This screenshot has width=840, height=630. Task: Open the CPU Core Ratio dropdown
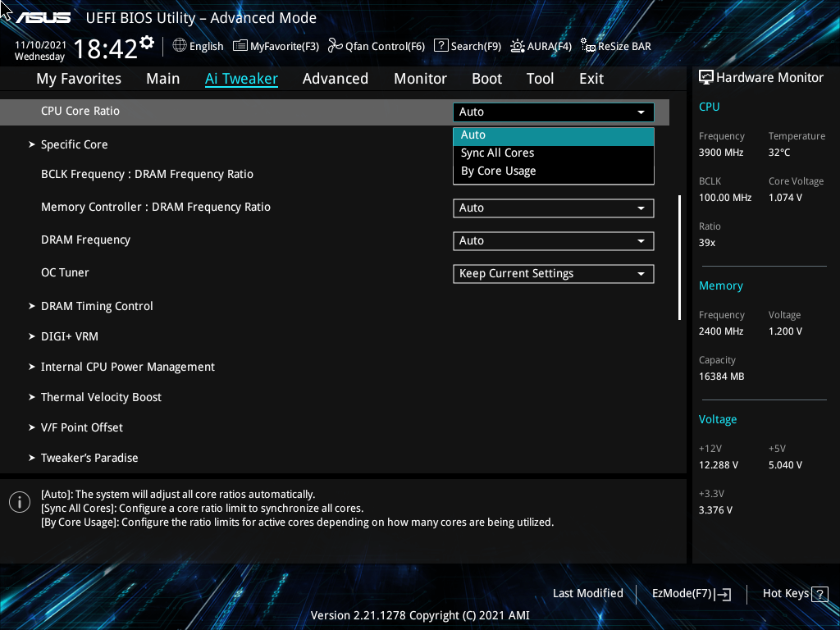554,112
